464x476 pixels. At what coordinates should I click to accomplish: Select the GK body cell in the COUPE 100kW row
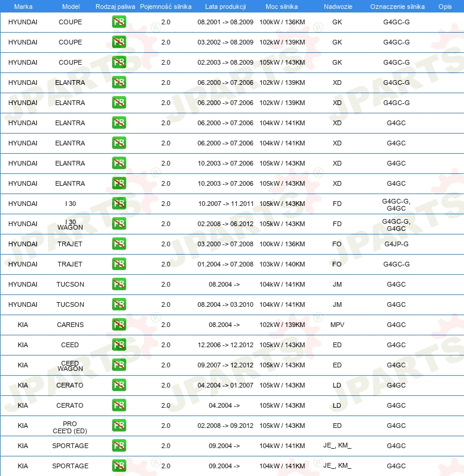click(x=337, y=22)
